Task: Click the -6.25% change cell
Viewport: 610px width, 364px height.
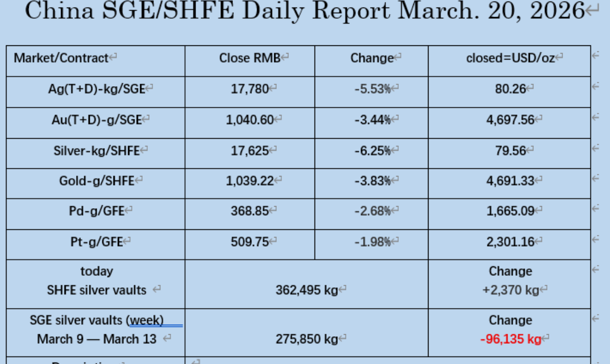Action: (x=372, y=150)
